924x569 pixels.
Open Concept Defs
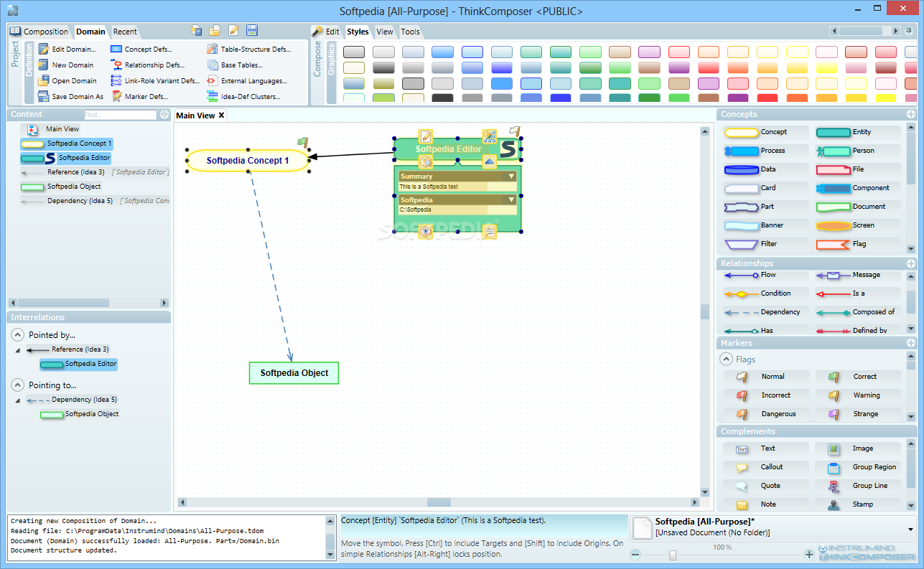(x=141, y=50)
